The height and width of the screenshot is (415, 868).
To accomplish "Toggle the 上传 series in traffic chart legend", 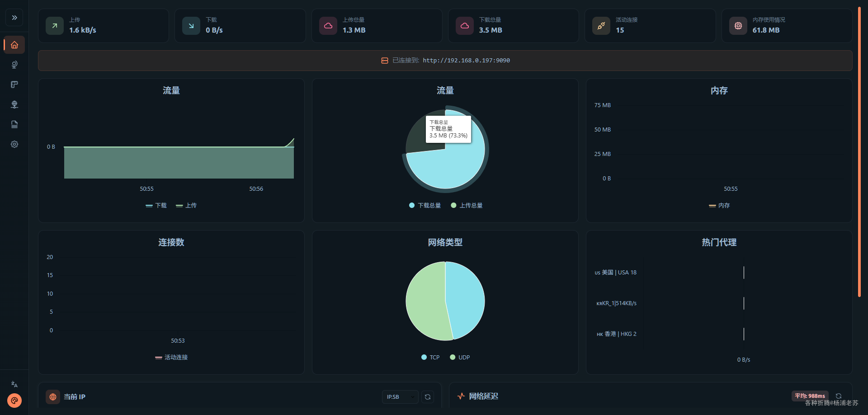I will click(186, 206).
